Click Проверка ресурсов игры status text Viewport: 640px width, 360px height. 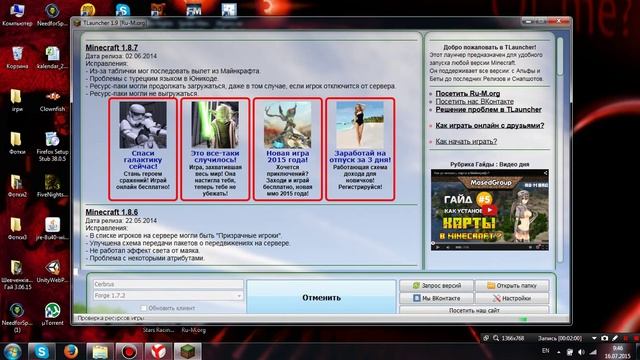(111, 318)
